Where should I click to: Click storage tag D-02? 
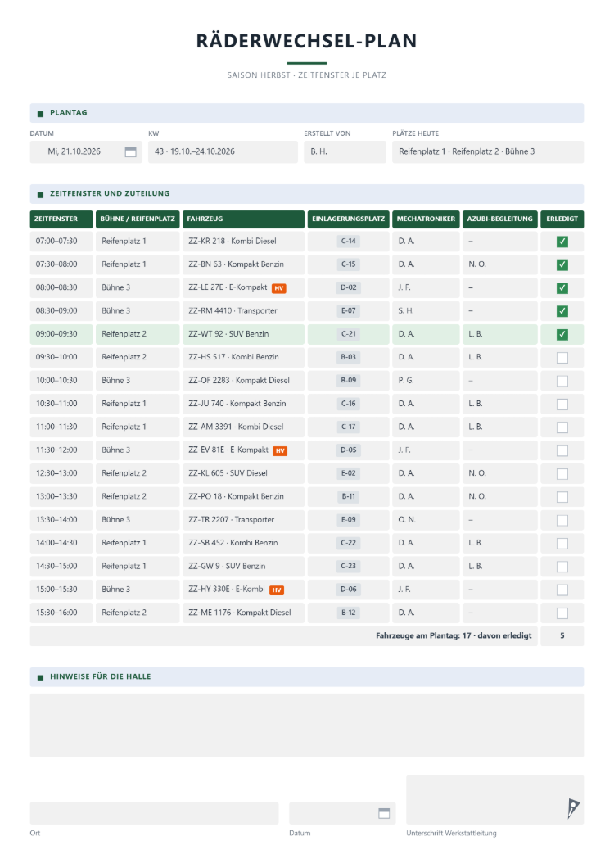[x=348, y=288]
